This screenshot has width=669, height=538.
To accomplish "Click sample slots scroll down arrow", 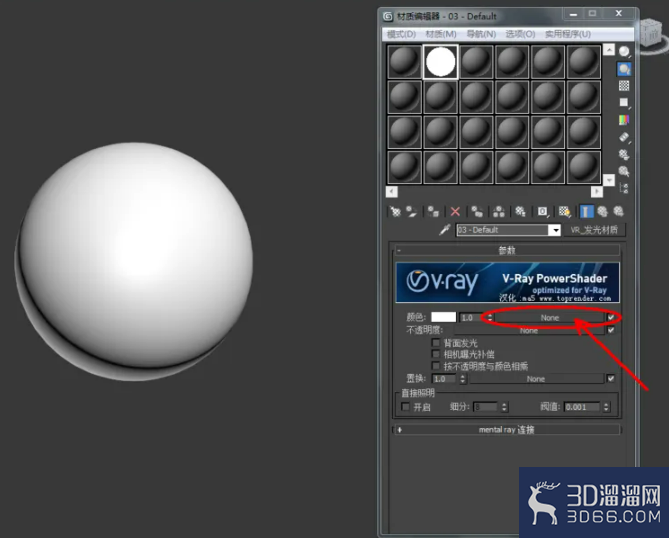I will [x=609, y=180].
